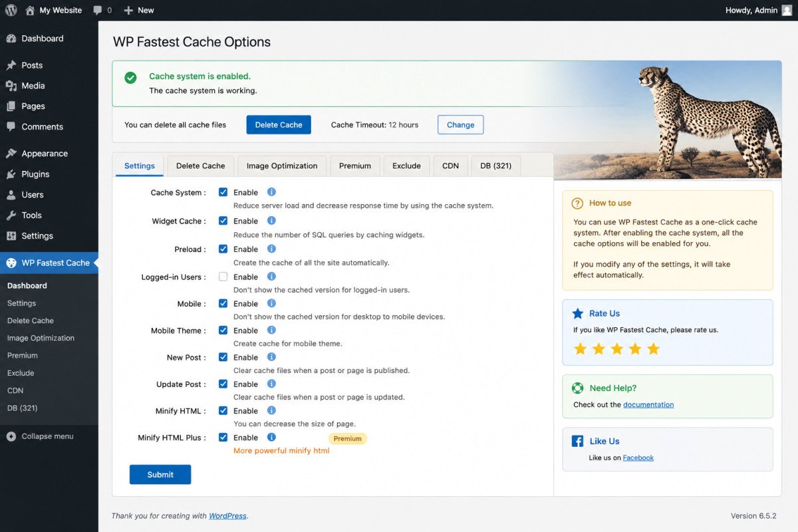Toggle the Update Post checkbox

point(223,384)
